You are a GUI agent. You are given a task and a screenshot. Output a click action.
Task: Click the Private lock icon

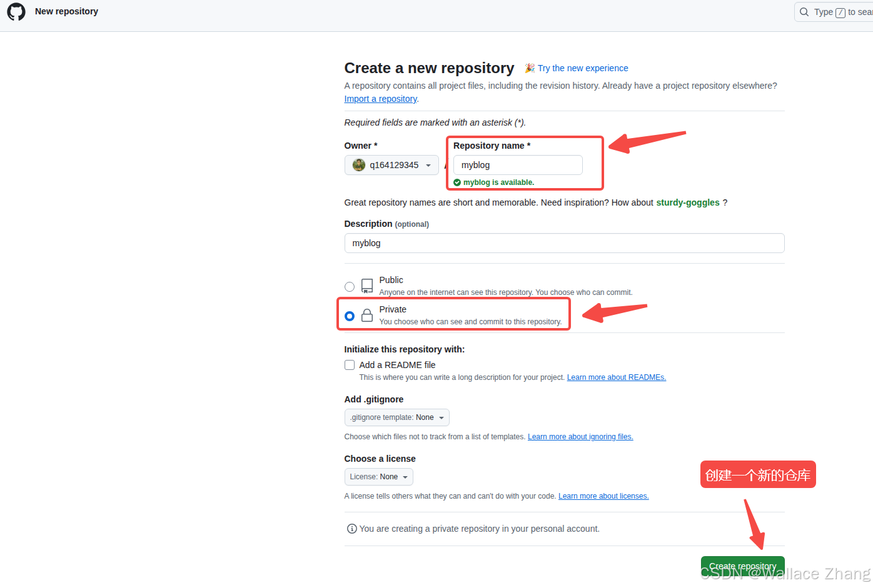click(x=367, y=316)
